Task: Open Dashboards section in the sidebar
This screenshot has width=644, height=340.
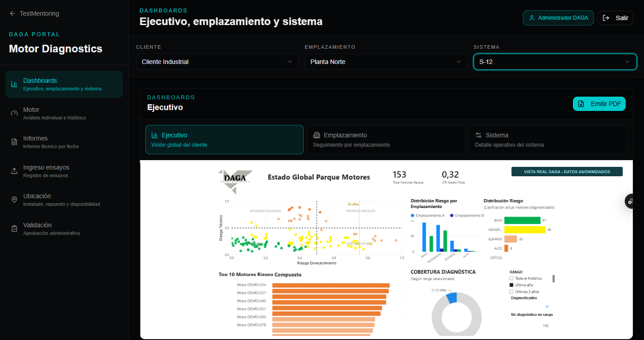Action: point(64,84)
